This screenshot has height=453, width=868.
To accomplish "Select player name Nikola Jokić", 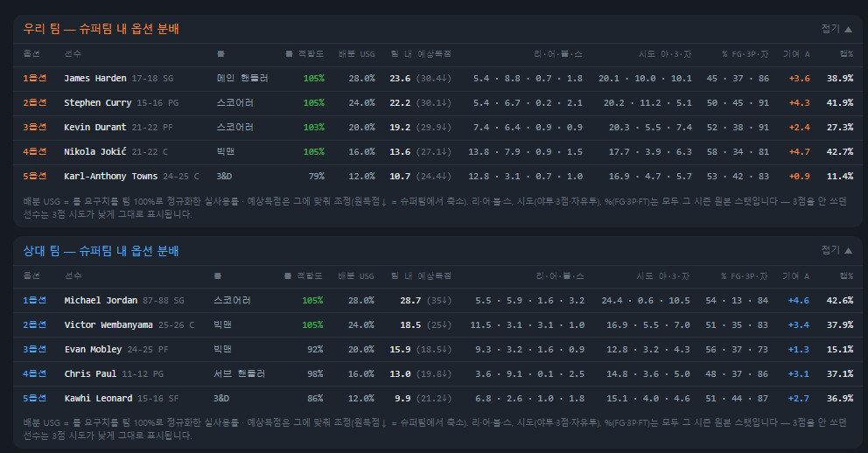I will [95, 151].
